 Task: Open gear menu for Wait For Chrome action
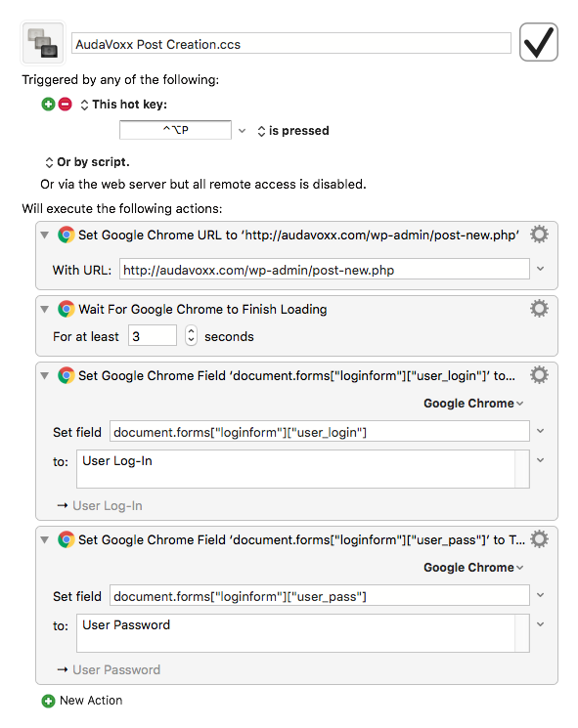pos(539,309)
